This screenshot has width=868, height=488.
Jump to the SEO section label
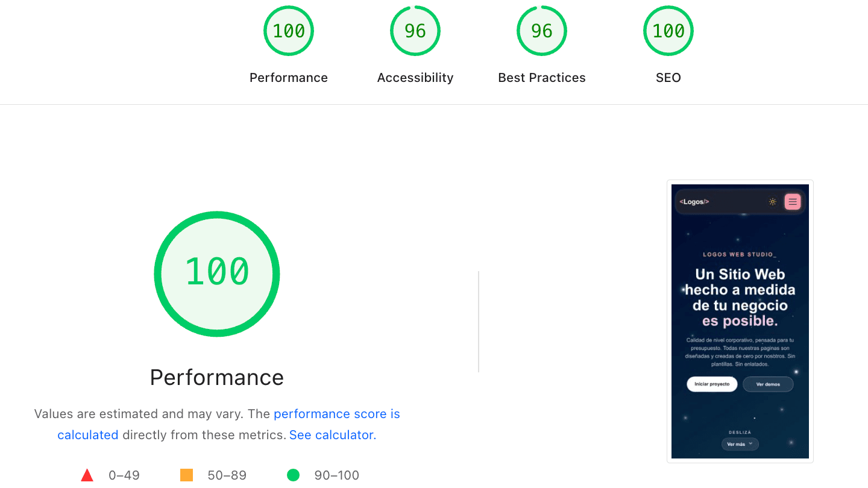click(668, 77)
